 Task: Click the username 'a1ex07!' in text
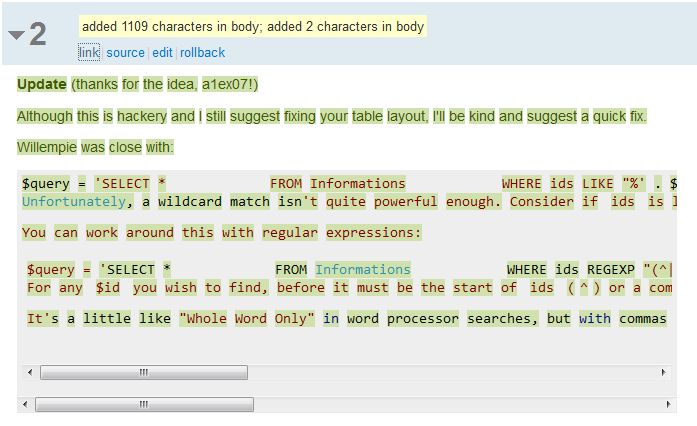click(230, 84)
